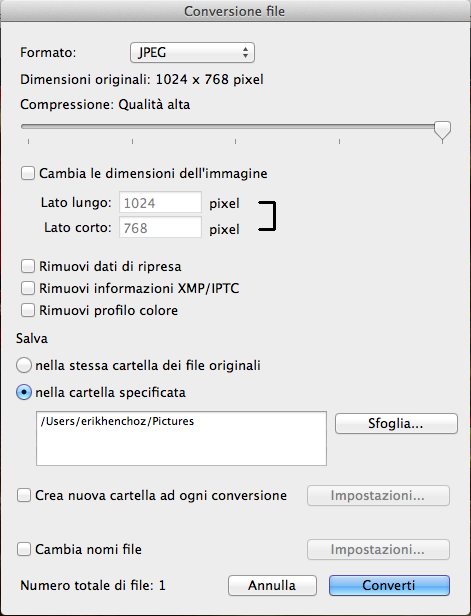
Task: Click the Converti button
Action: (389, 585)
